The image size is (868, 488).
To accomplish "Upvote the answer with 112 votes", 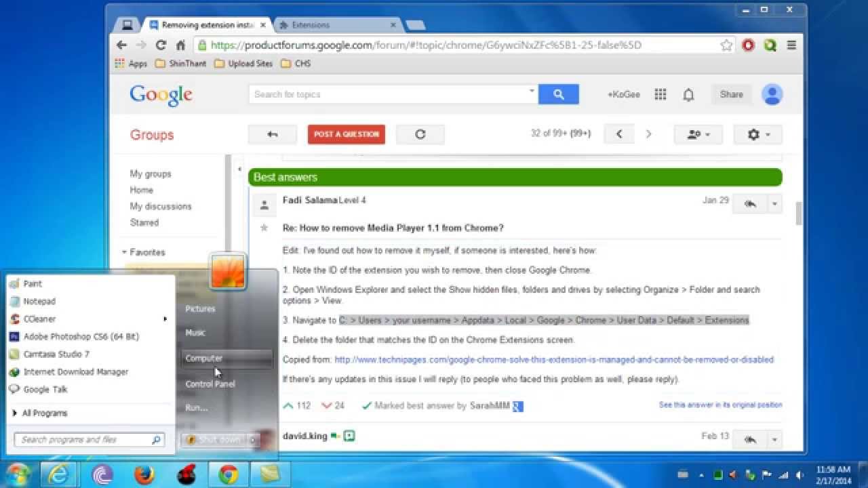I will (288, 405).
